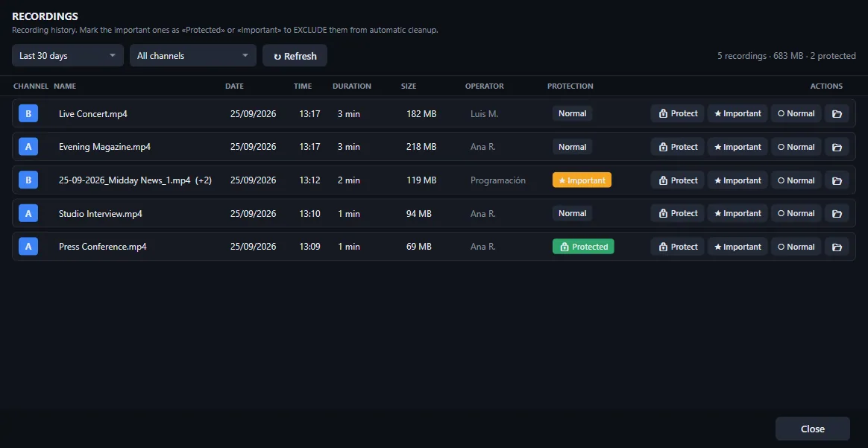868x448 pixels.
Task: Click the 218 MB size value
Action: point(421,147)
